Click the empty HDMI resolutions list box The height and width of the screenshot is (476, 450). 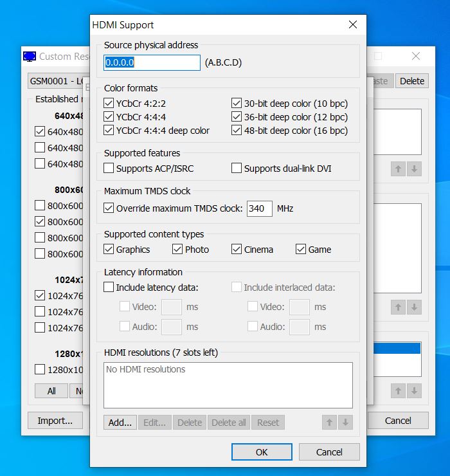(228, 385)
